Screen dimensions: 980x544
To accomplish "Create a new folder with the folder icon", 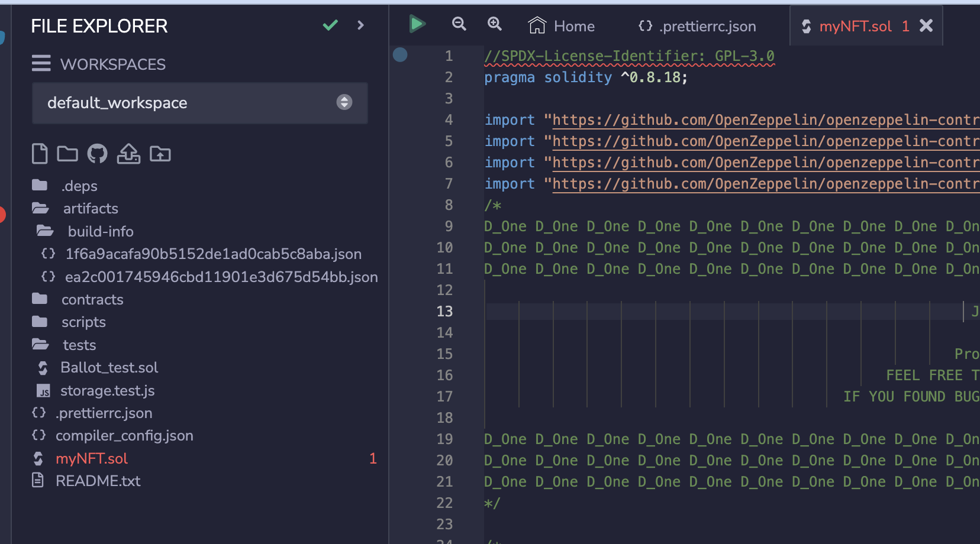I will [67, 154].
